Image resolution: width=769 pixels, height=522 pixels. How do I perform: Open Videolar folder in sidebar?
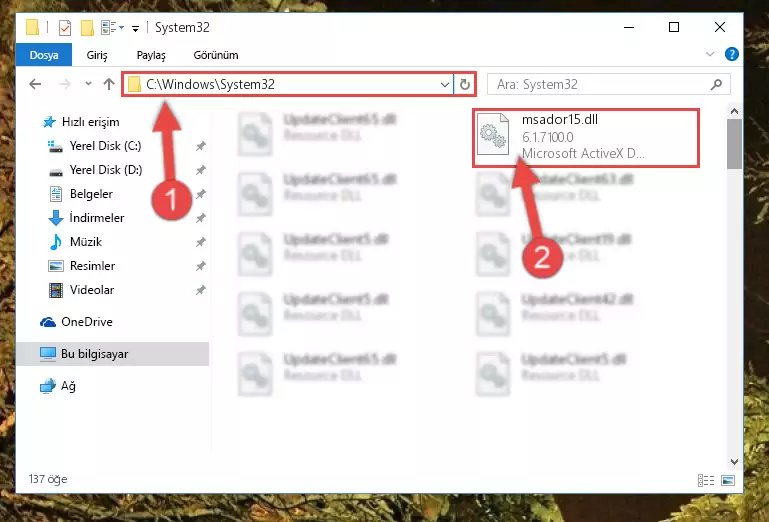coord(81,290)
